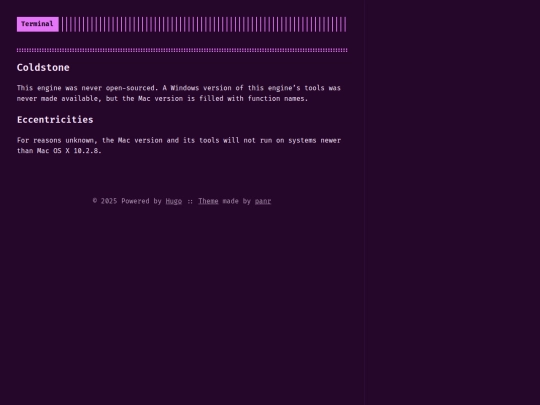Screen dimensions: 540x405
Task: Click the '© 2025 Powered by' text
Action: (127, 201)
